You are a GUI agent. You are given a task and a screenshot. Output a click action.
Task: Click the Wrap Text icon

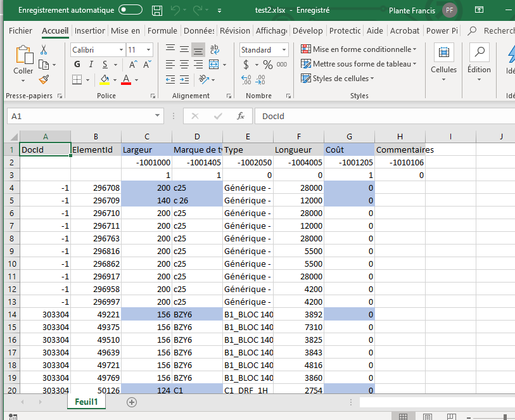coord(214,50)
